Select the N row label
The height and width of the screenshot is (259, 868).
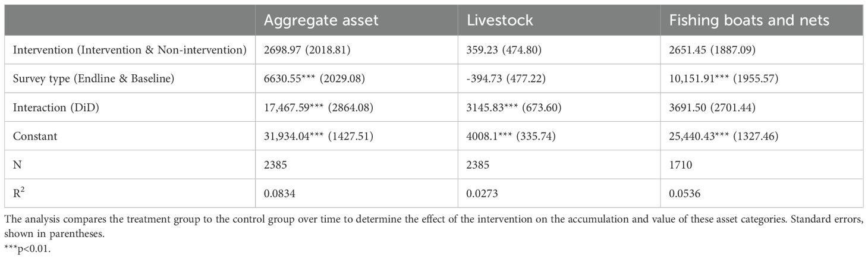[x=16, y=165]
